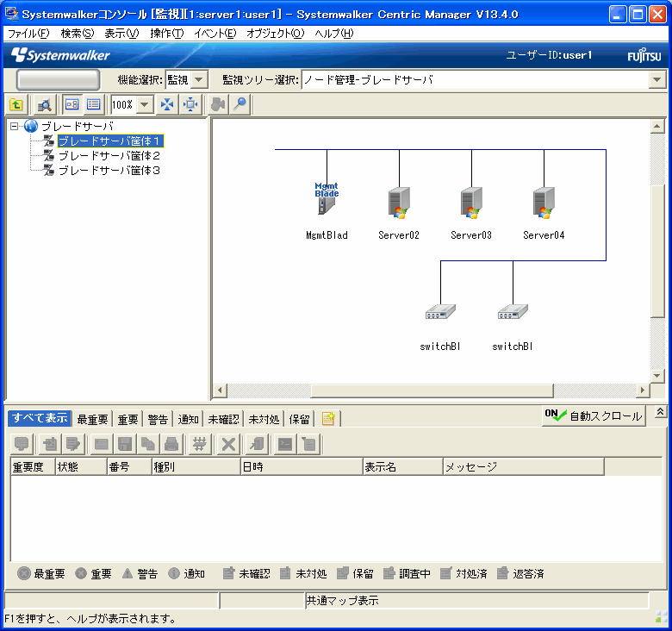Select the Server02 node icon
The height and width of the screenshot is (631, 672).
point(399,203)
